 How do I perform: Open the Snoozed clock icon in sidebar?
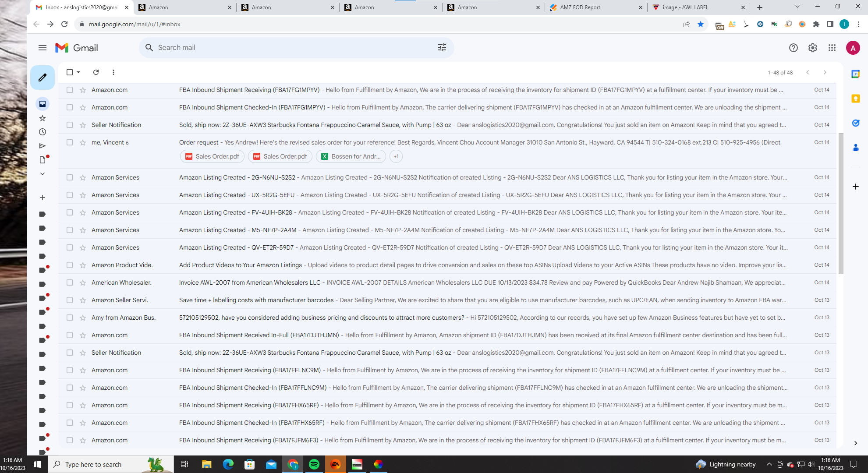(43, 132)
